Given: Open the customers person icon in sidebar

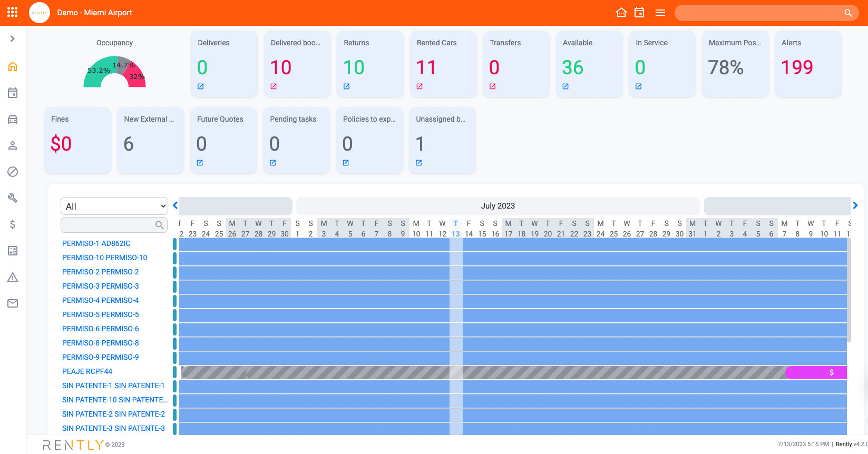Looking at the screenshot, I should (13, 145).
